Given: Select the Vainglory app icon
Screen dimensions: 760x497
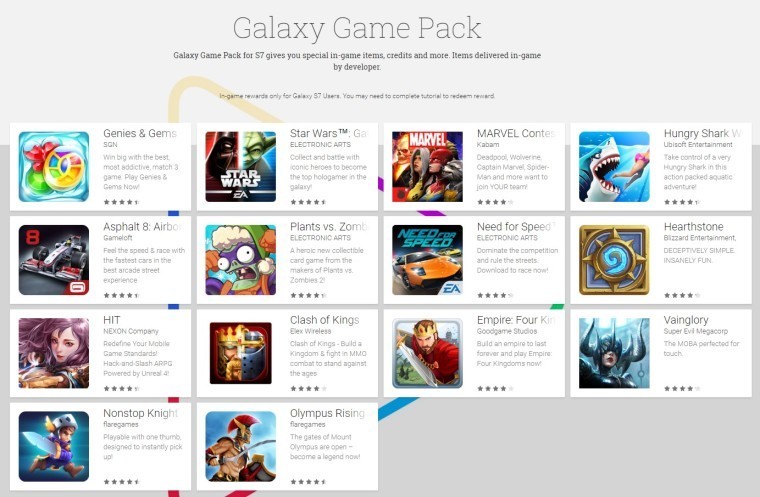Looking at the screenshot, I should click(x=614, y=353).
